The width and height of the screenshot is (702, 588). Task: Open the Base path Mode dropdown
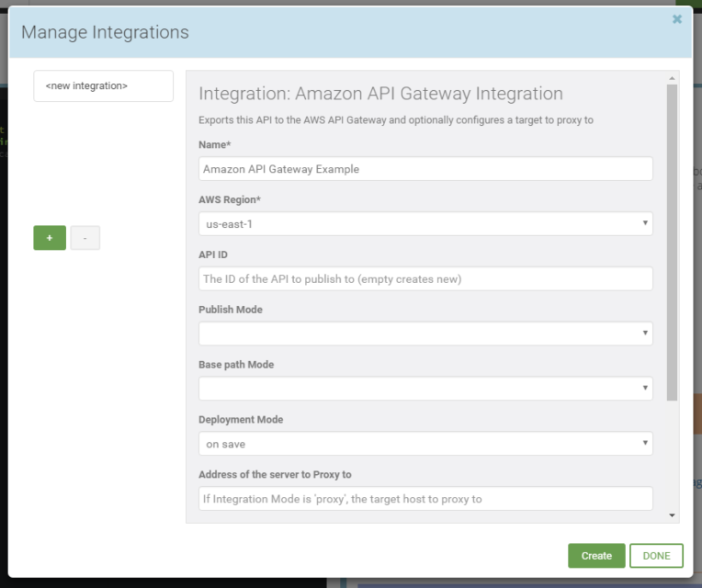point(425,389)
